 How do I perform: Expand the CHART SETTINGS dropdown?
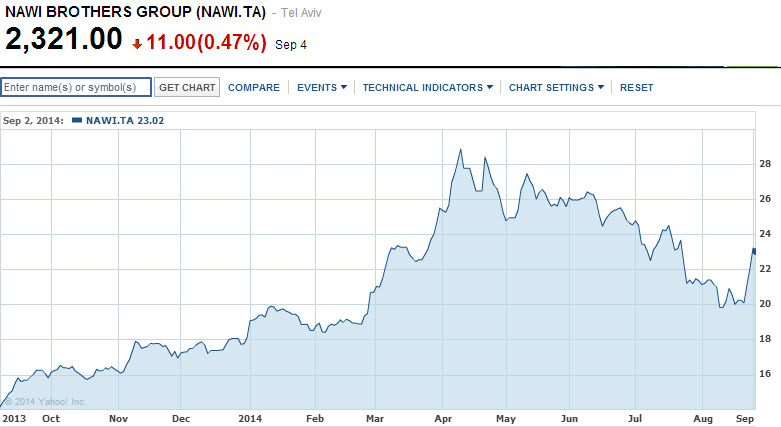tap(556, 88)
